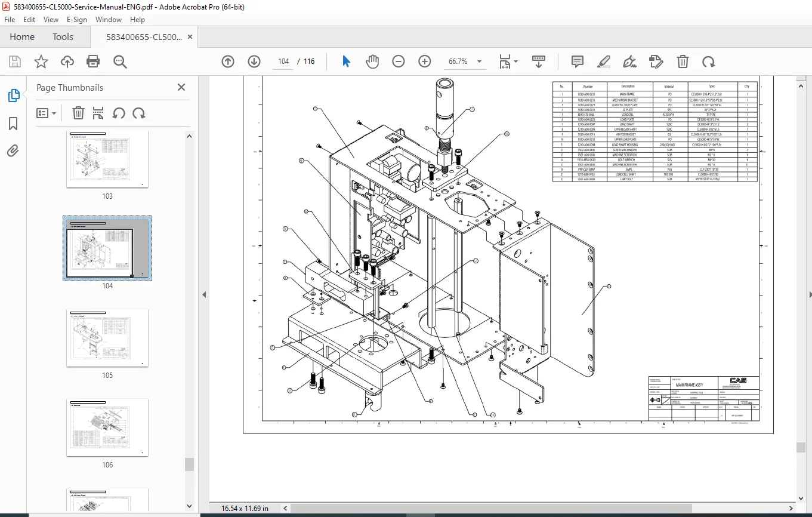The width and height of the screenshot is (812, 517).
Task: Upload the file to cloud storage
Action: 67,61
